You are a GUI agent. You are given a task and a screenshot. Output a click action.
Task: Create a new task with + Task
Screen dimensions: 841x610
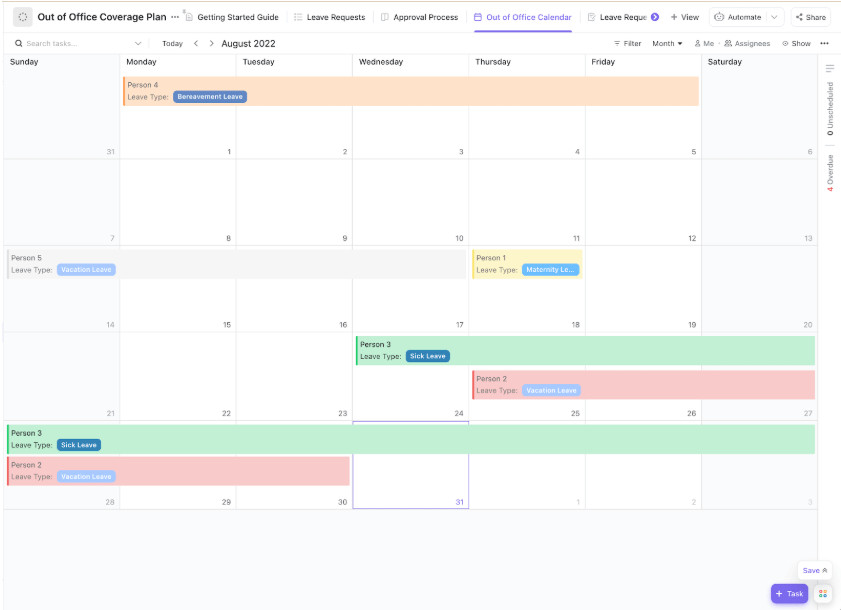pyautogui.click(x=789, y=593)
